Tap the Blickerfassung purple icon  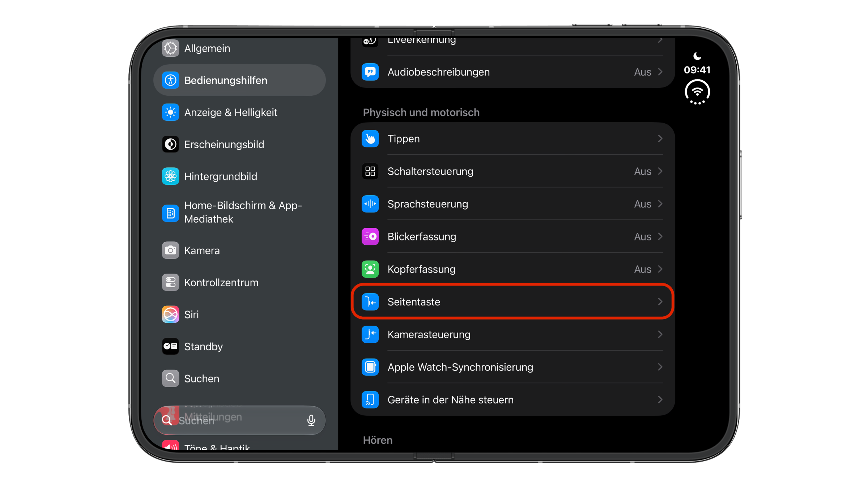point(370,237)
